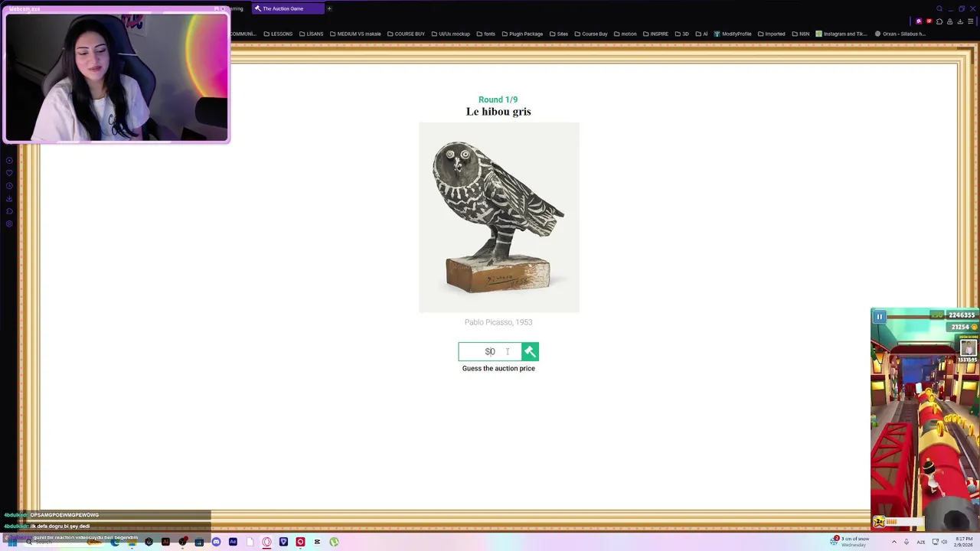Screen dimensions: 980x551
Task: Open the MEDIUM VS makale bookmark folder
Action: [355, 34]
